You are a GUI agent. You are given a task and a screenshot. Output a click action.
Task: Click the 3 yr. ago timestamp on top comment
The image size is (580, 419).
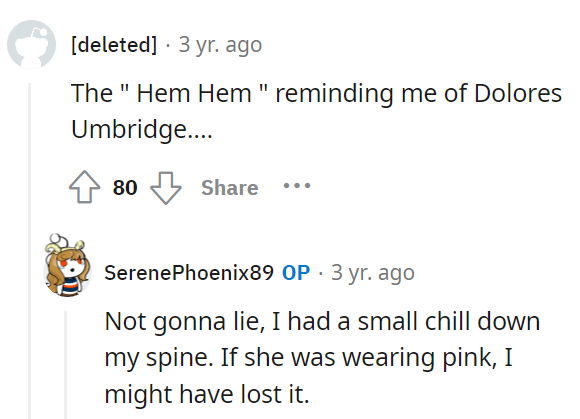tap(220, 45)
